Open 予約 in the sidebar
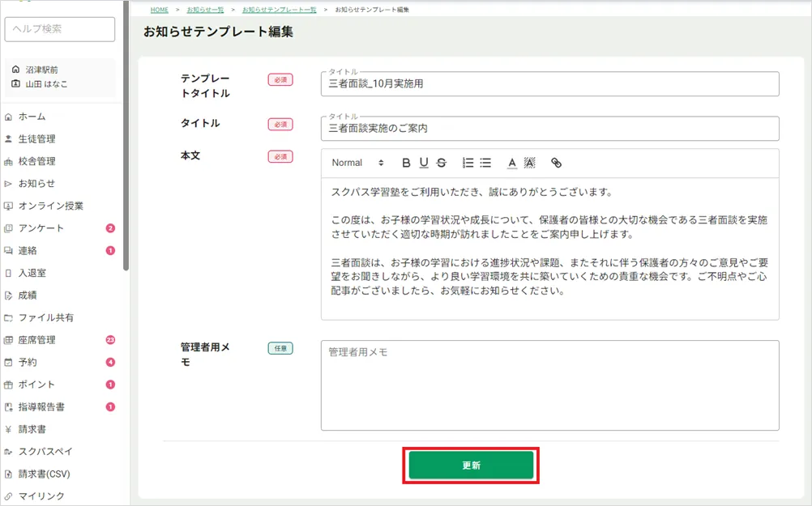Viewport: 812px width, 506px height. pyautogui.click(x=28, y=362)
